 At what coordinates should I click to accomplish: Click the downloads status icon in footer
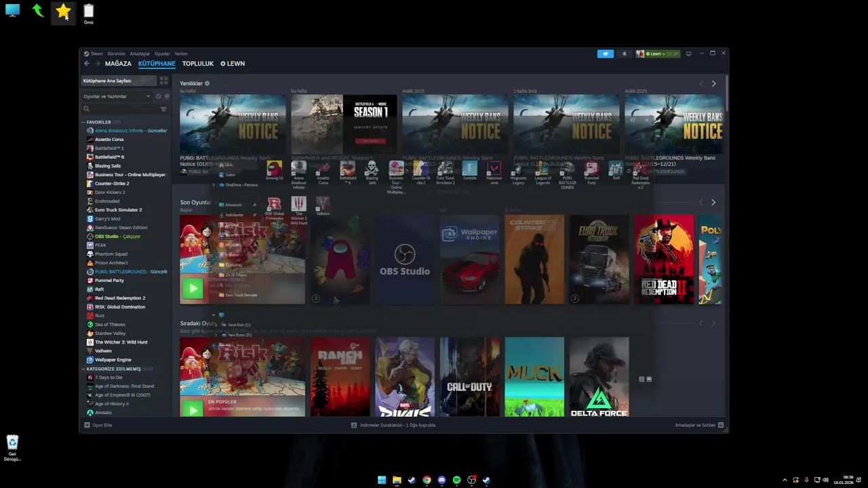click(354, 425)
